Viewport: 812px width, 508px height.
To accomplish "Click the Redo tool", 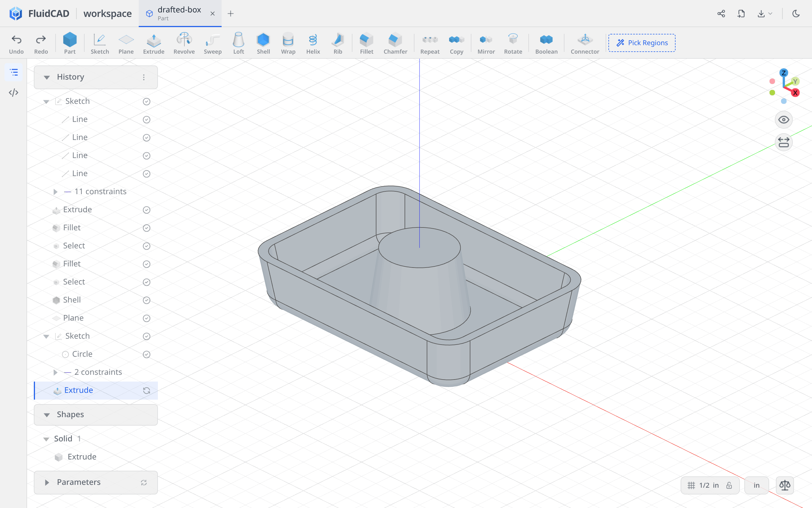I will pyautogui.click(x=41, y=43).
